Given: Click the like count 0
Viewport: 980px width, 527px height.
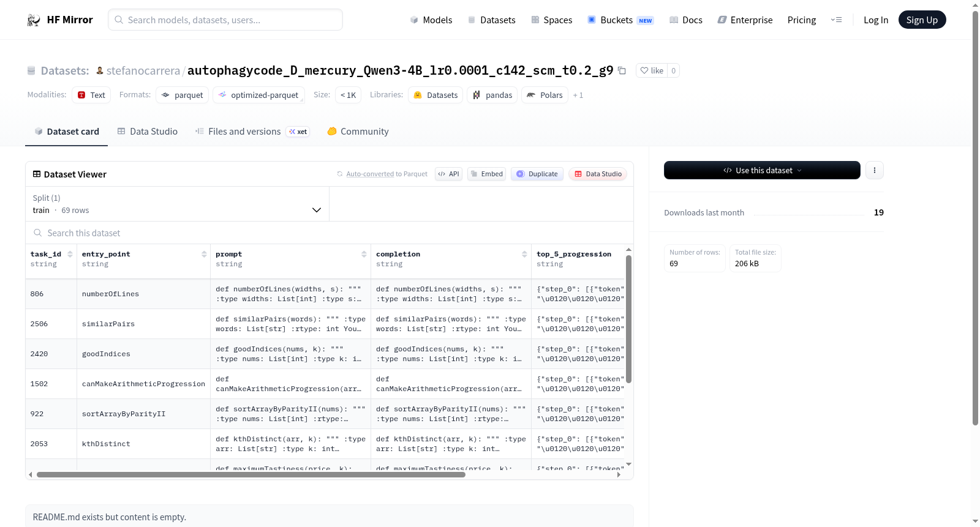Looking at the screenshot, I should pyautogui.click(x=674, y=71).
